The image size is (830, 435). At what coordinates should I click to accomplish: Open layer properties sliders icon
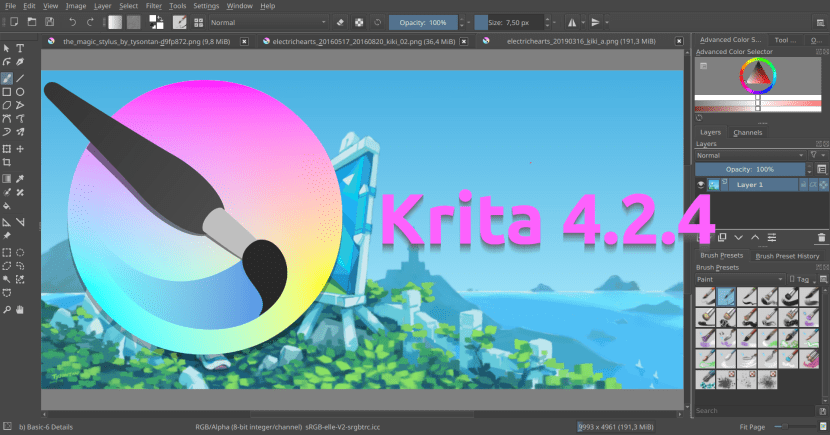772,238
